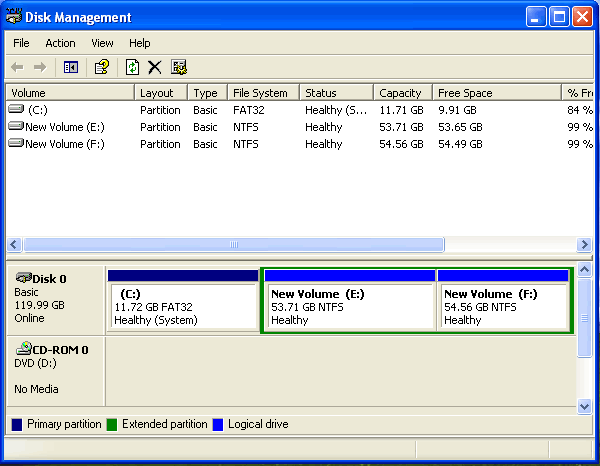The height and width of the screenshot is (466, 600).
Task: Click the FAT32 file system cell
Action: point(249,110)
